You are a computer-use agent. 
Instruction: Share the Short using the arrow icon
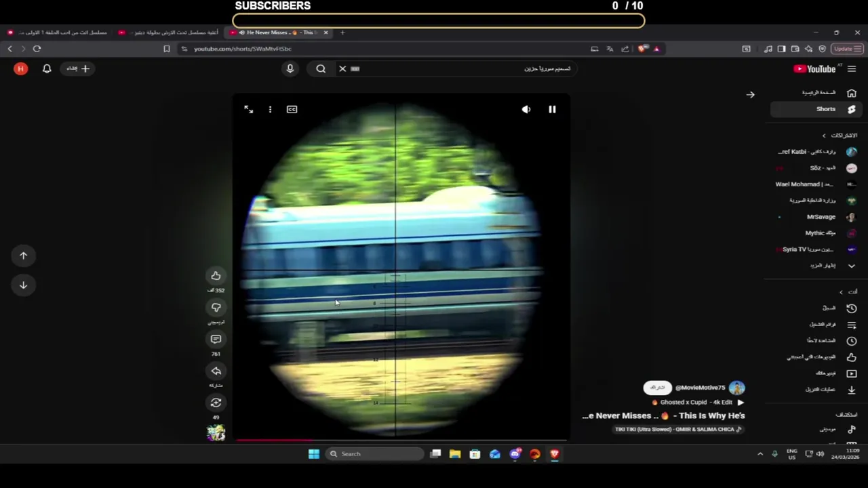pos(216,371)
